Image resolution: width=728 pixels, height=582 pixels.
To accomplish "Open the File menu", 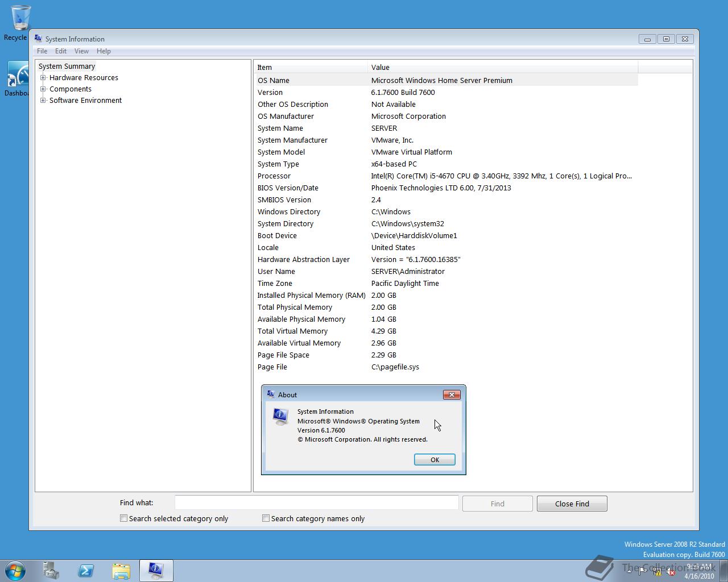I will point(42,51).
